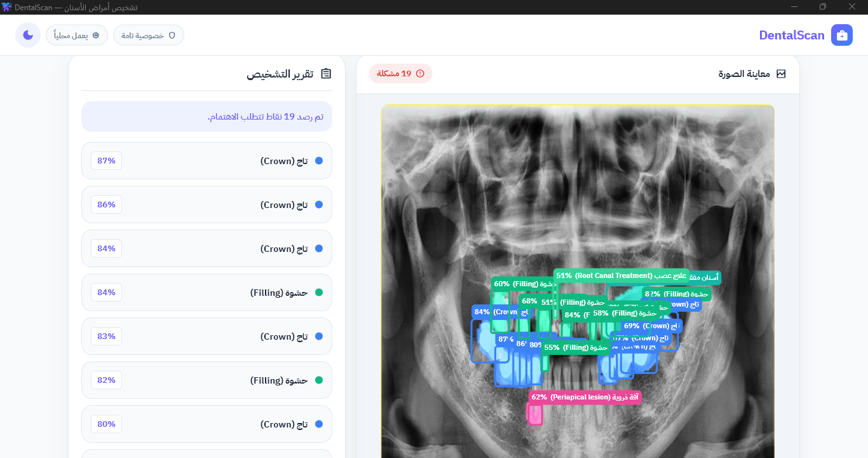Click the DentalScan briefcase logo icon
The image size is (868, 458).
tap(842, 35)
